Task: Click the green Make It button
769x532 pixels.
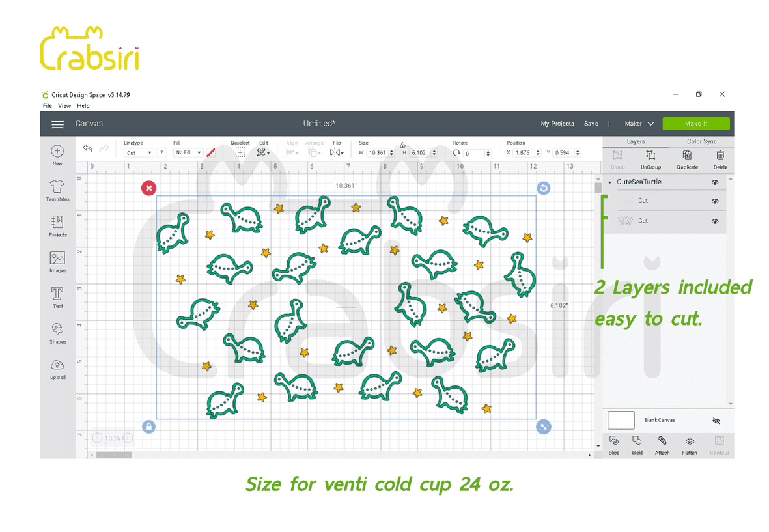Action: [695, 124]
